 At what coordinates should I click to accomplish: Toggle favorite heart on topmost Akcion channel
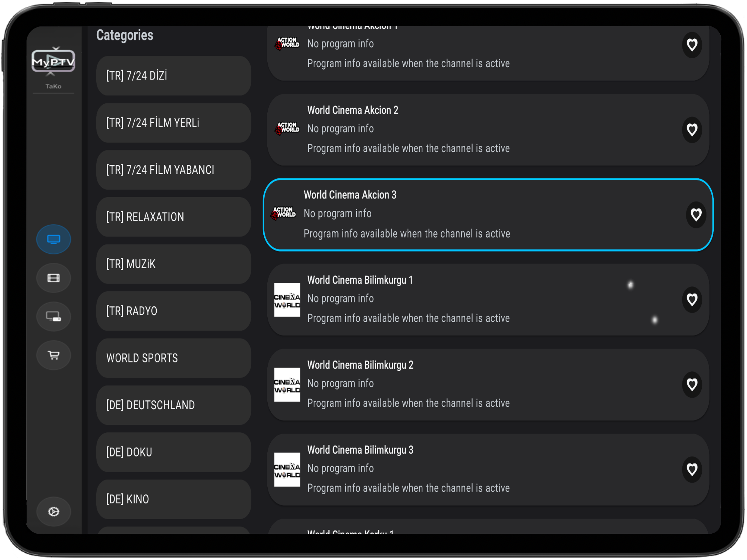692,45
